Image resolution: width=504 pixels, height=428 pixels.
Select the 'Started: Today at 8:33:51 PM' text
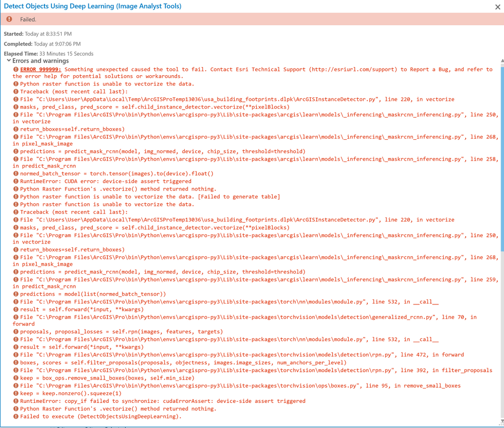[x=38, y=34]
